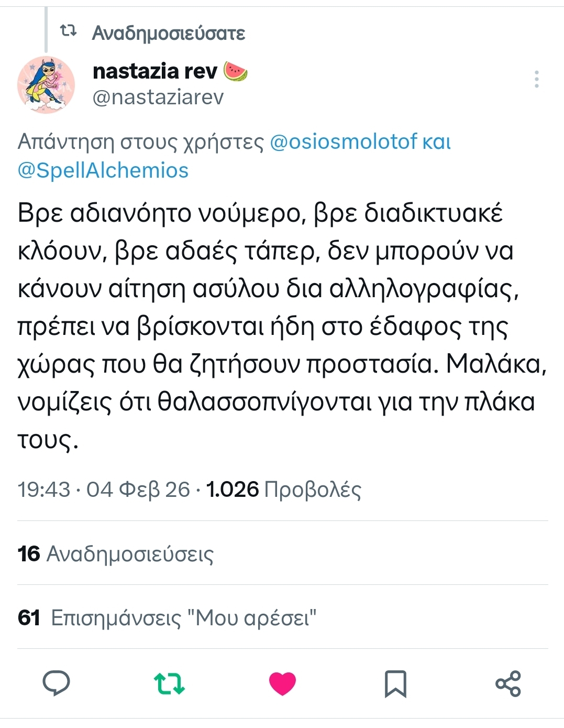Click the watermelon emoji next to the name
The width and height of the screenshot is (564, 728).
coord(236,71)
